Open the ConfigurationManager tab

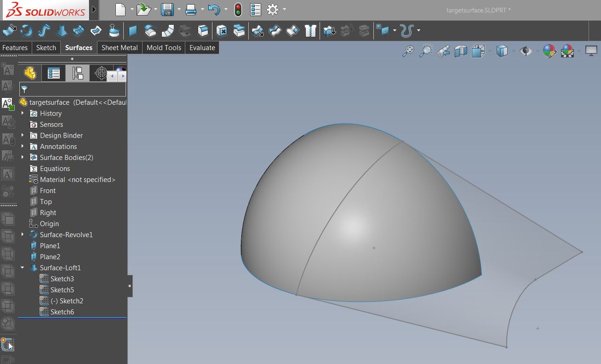click(77, 73)
